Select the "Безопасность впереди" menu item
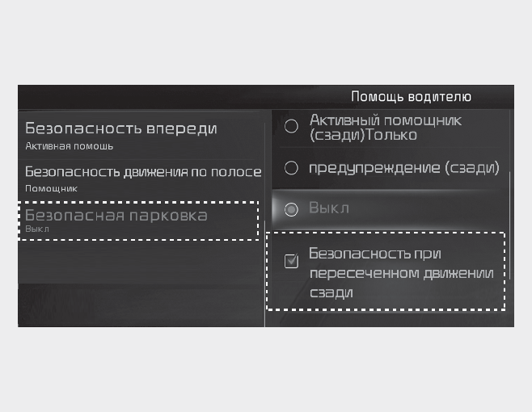 (121, 128)
